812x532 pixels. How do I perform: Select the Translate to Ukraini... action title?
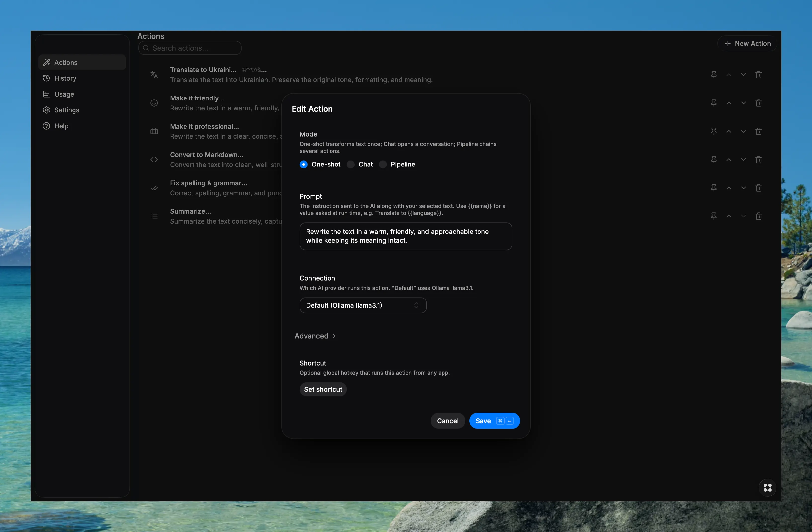point(203,70)
